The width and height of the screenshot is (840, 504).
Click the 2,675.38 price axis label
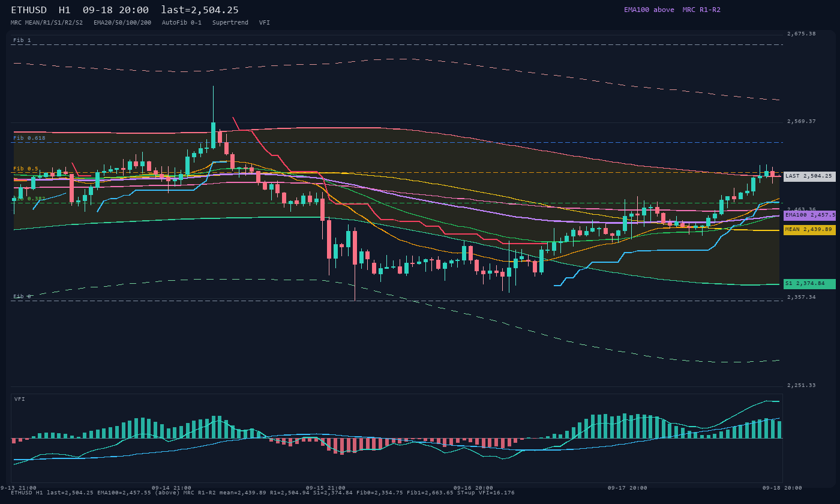click(802, 34)
